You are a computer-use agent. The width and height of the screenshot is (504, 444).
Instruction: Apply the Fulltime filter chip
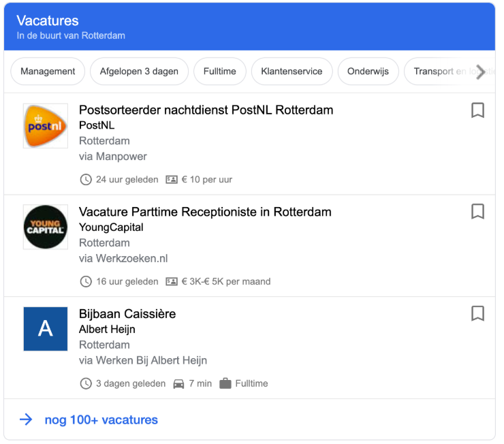(x=220, y=72)
